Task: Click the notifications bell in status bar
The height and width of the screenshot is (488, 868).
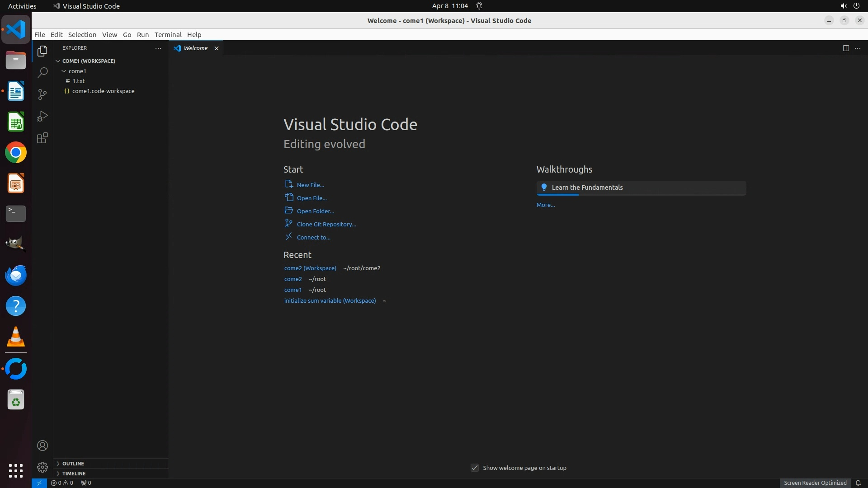Action: tap(858, 483)
